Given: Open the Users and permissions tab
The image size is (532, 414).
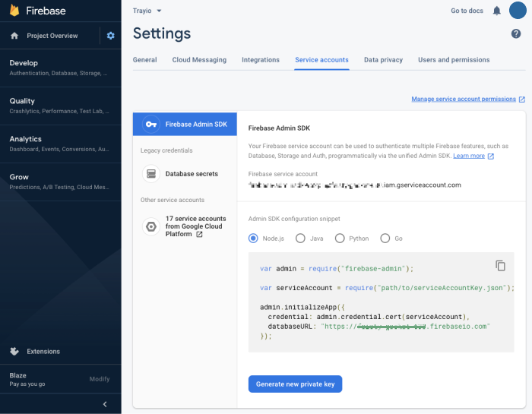Looking at the screenshot, I should [454, 60].
